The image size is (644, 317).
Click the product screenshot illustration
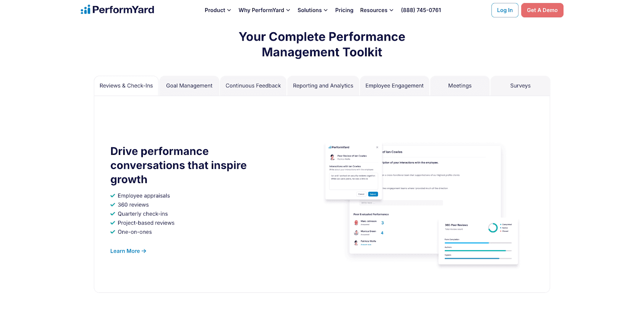click(421, 204)
